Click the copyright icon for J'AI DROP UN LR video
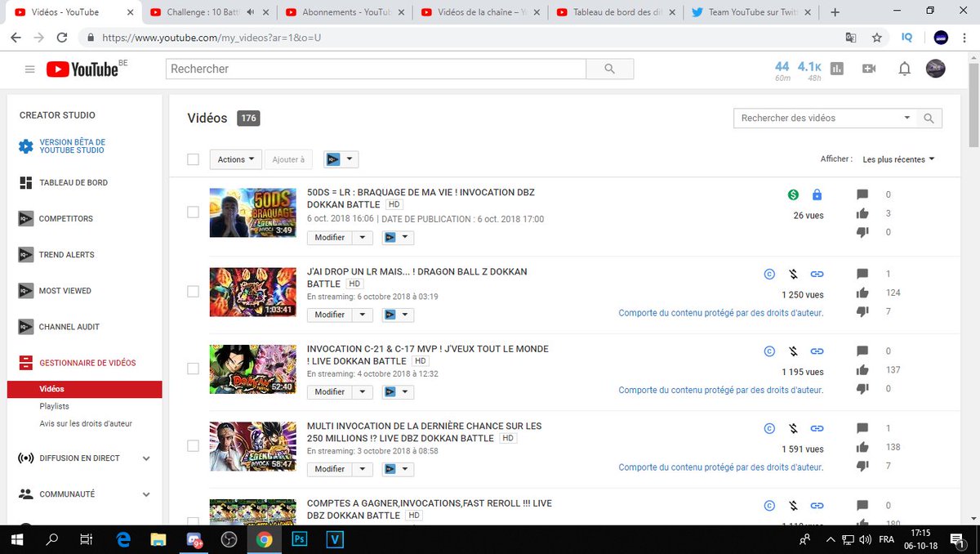 coord(768,275)
